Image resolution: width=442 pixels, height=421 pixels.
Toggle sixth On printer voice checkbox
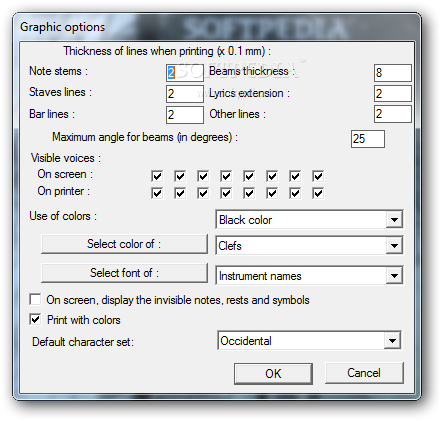coord(272,193)
